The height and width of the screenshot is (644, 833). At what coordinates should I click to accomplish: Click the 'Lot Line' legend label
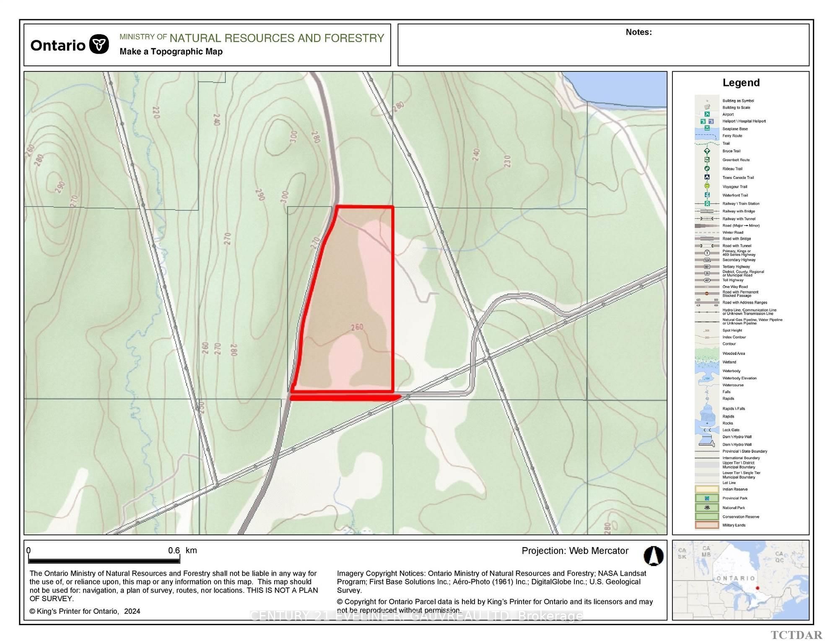click(x=729, y=483)
